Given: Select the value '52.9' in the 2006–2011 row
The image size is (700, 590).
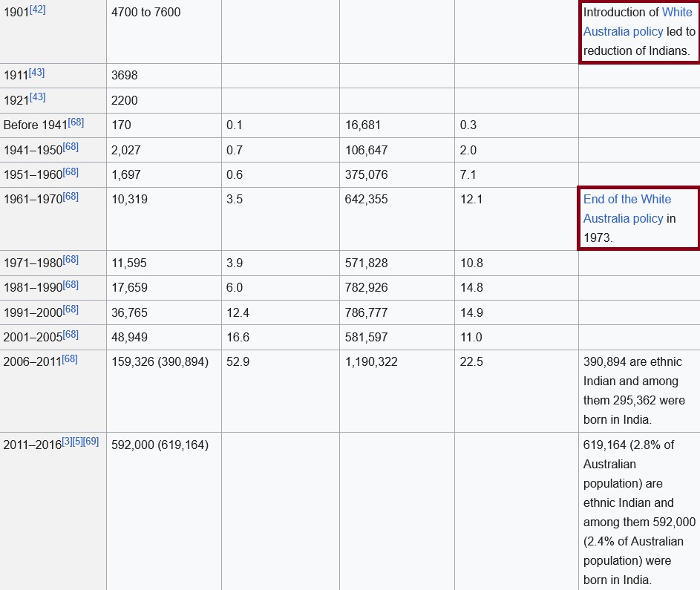Looking at the screenshot, I should click(238, 361).
